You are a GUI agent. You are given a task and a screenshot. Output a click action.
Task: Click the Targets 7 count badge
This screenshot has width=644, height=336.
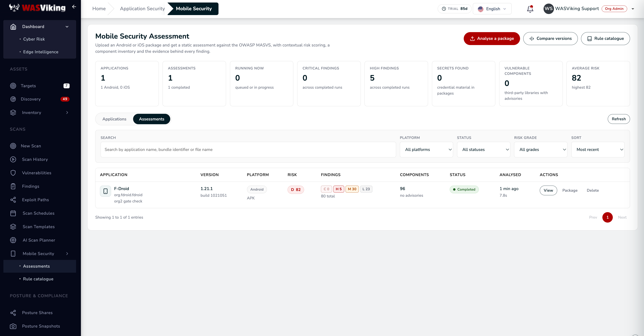coord(66,86)
